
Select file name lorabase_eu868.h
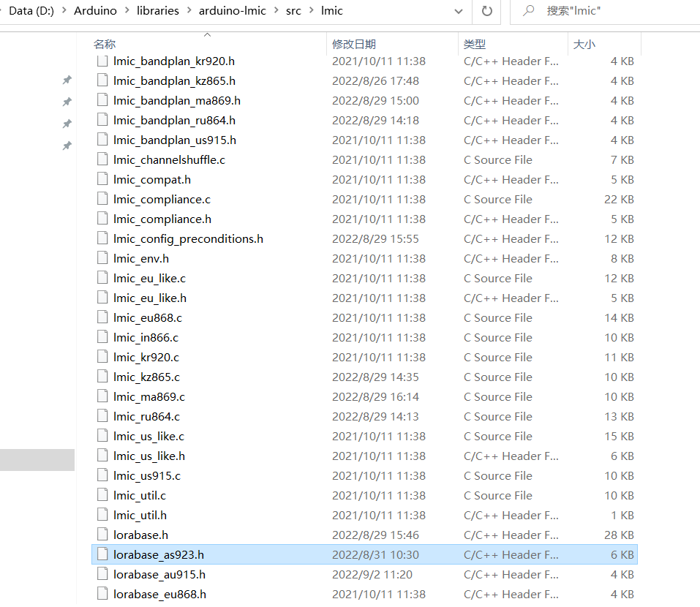coord(159,594)
